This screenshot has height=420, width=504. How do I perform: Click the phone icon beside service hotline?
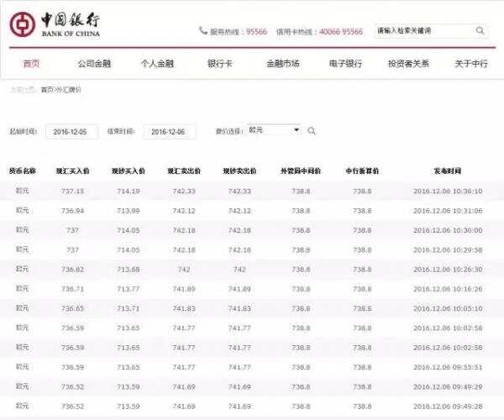(202, 30)
